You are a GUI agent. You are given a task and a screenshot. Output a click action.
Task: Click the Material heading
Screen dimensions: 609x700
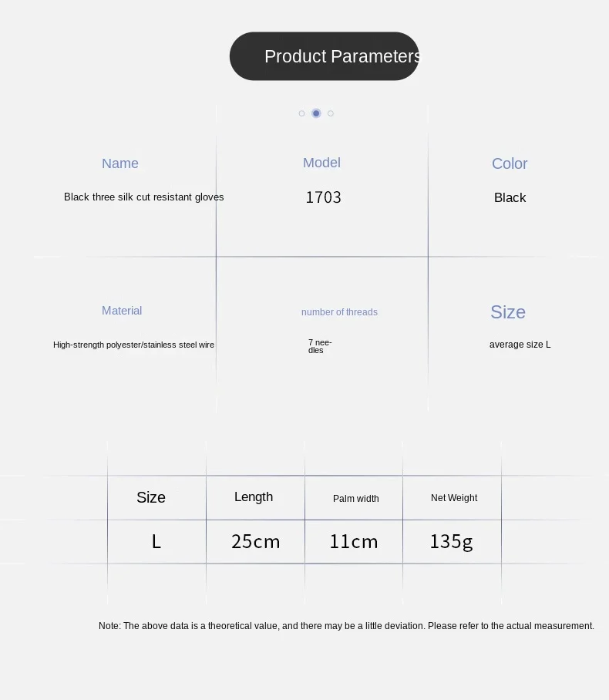122,311
